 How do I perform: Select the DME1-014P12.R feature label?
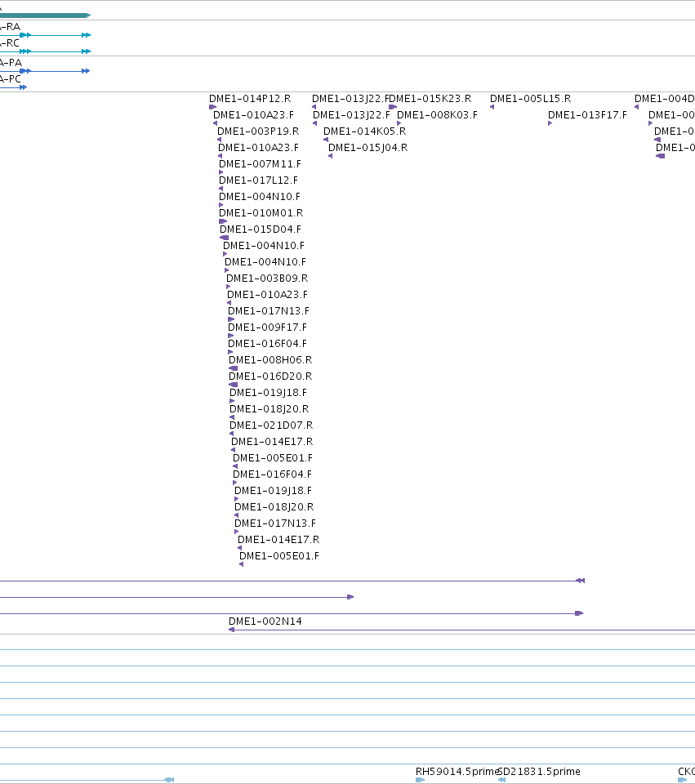coord(250,99)
